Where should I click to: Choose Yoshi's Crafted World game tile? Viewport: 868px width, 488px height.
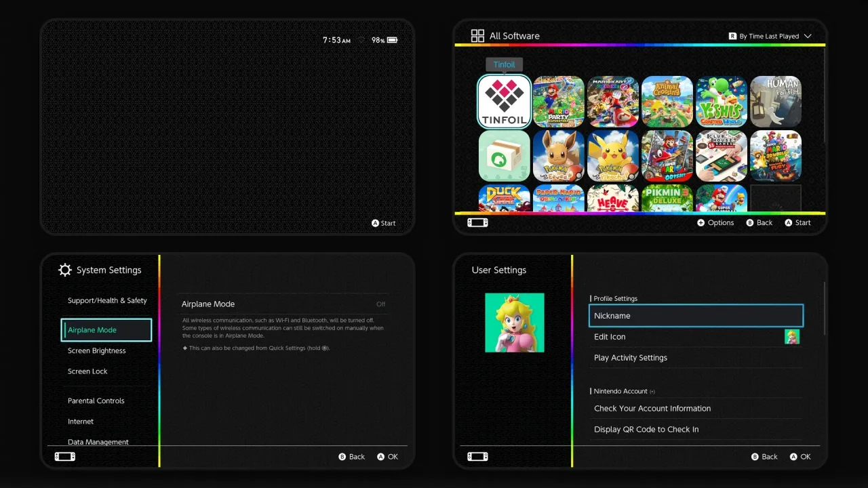(722, 102)
